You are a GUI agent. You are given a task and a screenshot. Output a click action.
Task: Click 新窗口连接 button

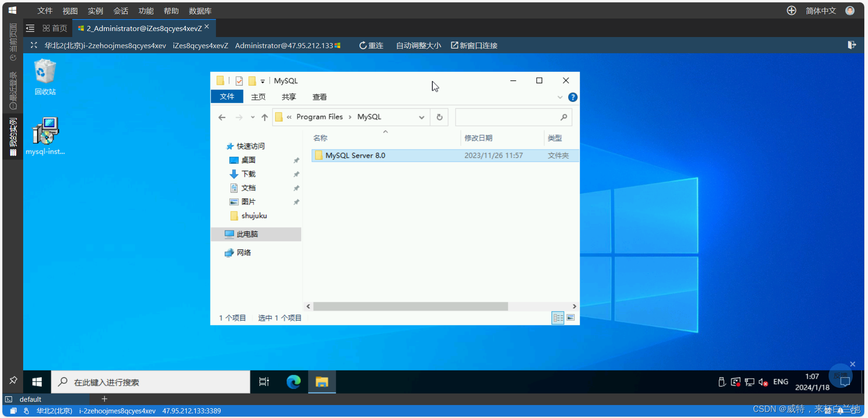click(x=474, y=45)
